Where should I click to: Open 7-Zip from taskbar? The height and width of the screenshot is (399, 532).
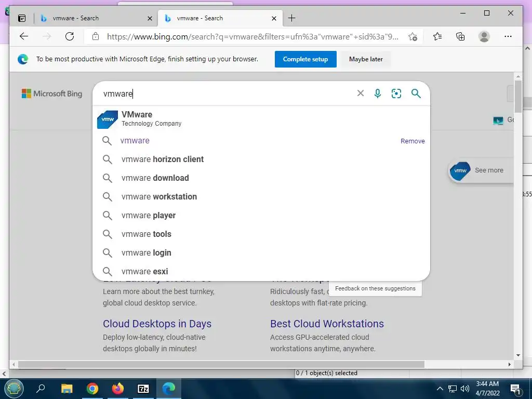pyautogui.click(x=143, y=389)
